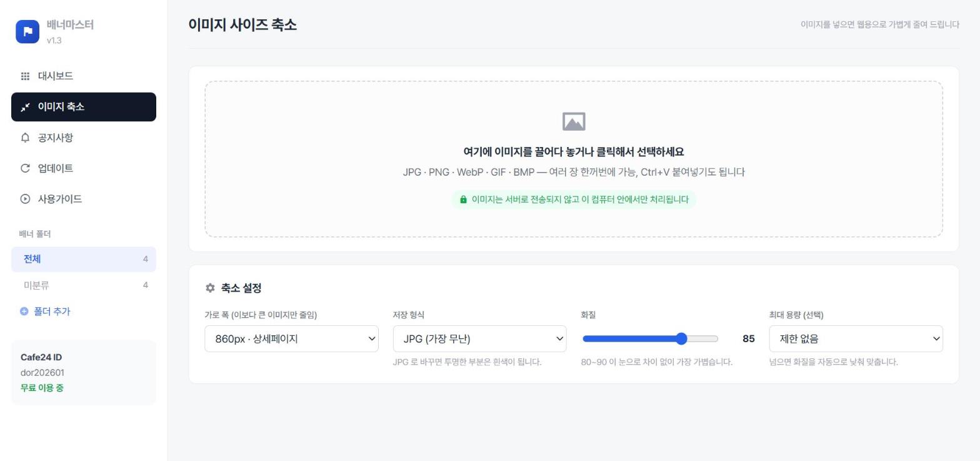Click the 무료 이용 중 status text
This screenshot has height=461, width=980.
[42, 387]
